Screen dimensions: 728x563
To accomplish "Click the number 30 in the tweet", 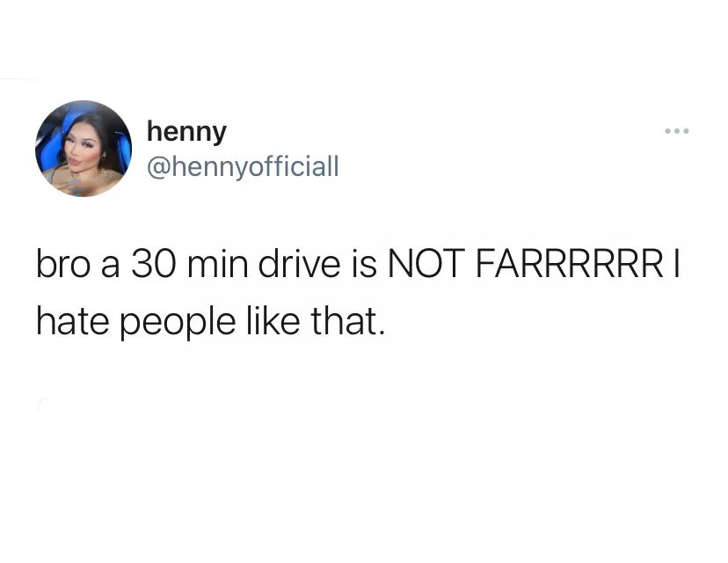I will (x=154, y=263).
